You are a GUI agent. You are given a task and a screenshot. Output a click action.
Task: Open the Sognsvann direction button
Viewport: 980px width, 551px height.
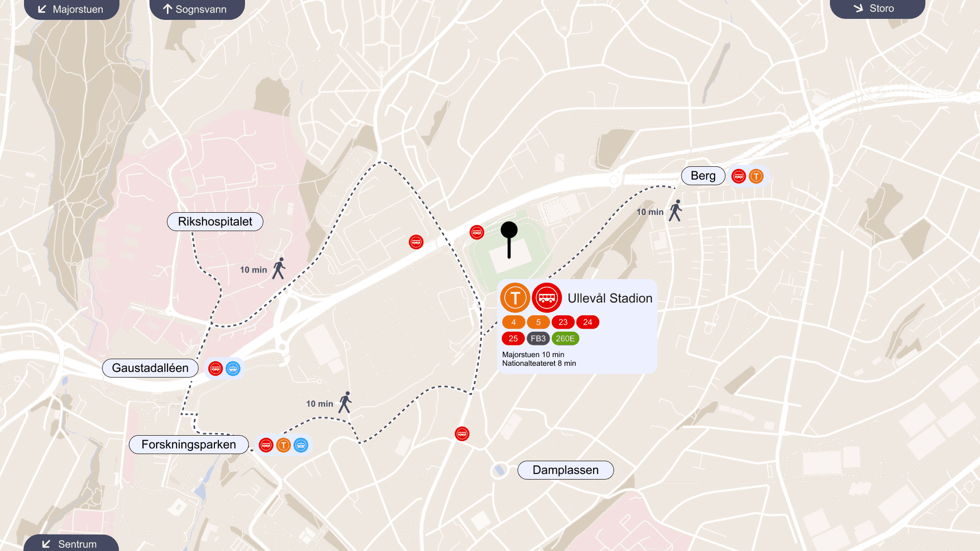[197, 9]
